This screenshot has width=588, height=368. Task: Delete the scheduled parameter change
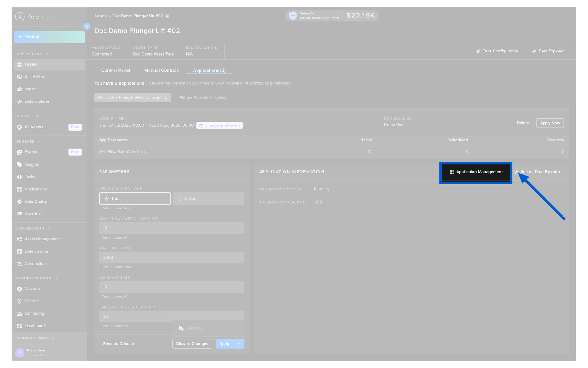tap(523, 123)
